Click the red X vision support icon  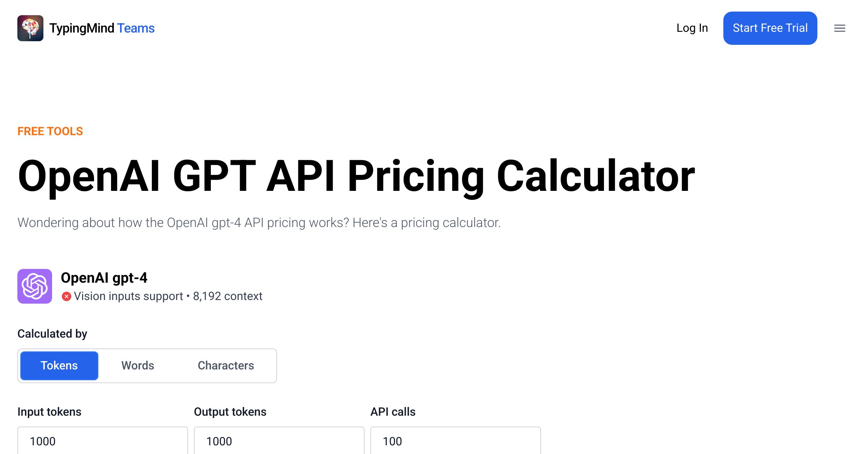(x=66, y=296)
